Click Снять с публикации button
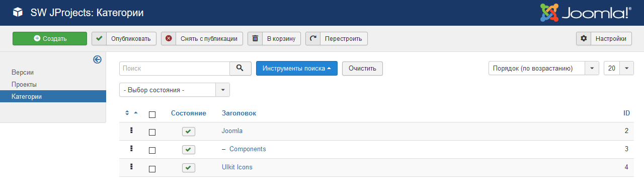The width and height of the screenshot is (644, 187). point(202,39)
